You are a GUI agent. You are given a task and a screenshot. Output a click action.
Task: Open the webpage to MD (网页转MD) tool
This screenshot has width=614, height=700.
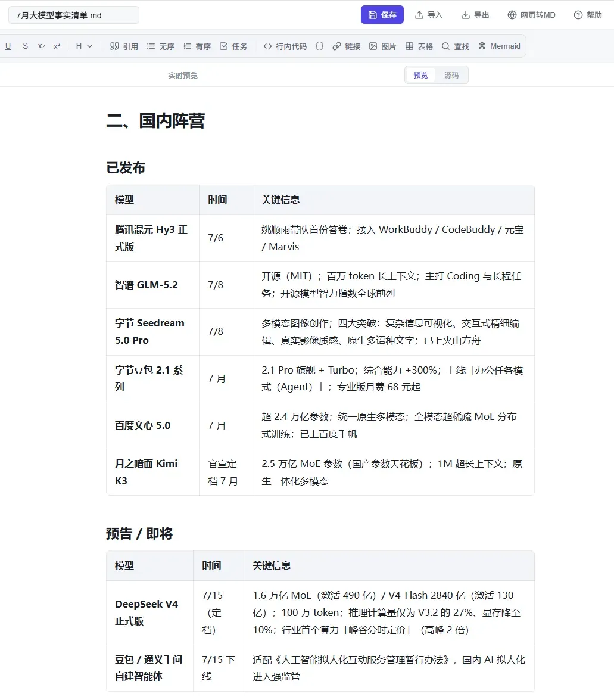tap(531, 15)
